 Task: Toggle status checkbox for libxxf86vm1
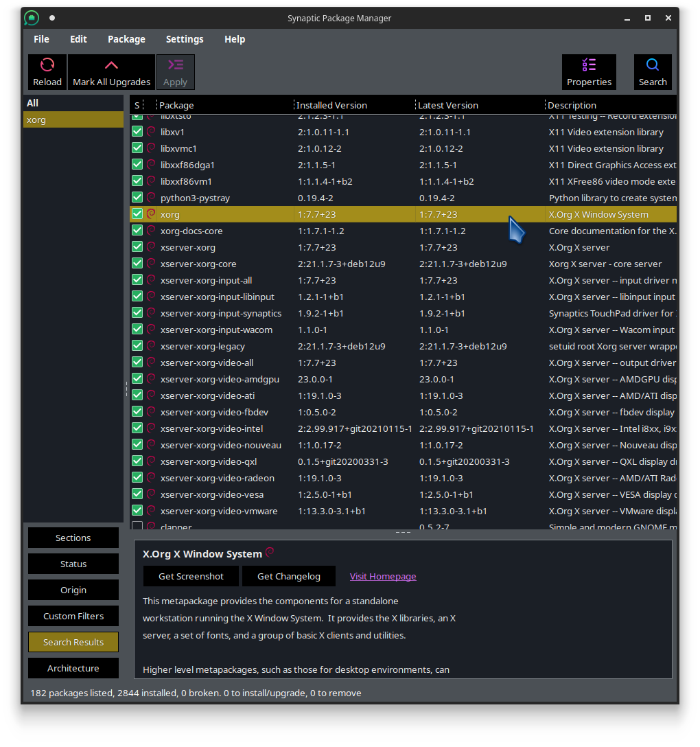click(x=137, y=181)
